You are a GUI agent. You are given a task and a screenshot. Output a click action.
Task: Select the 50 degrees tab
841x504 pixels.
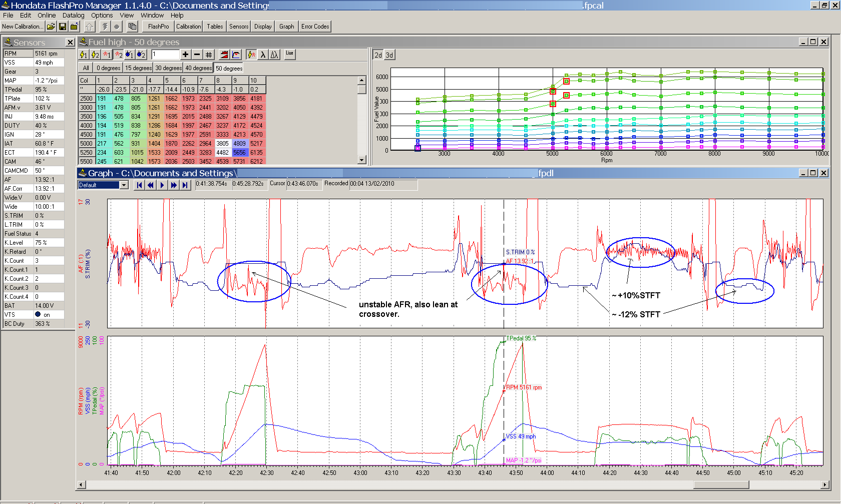(229, 68)
